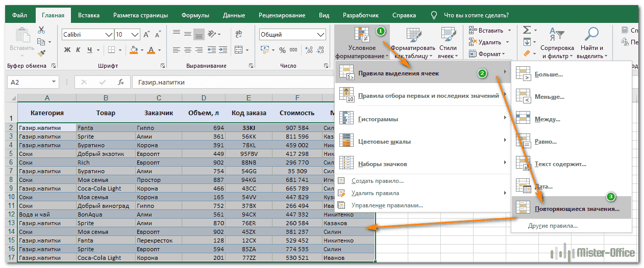
Task: Click the Insert Function fx icon
Action: (x=121, y=82)
